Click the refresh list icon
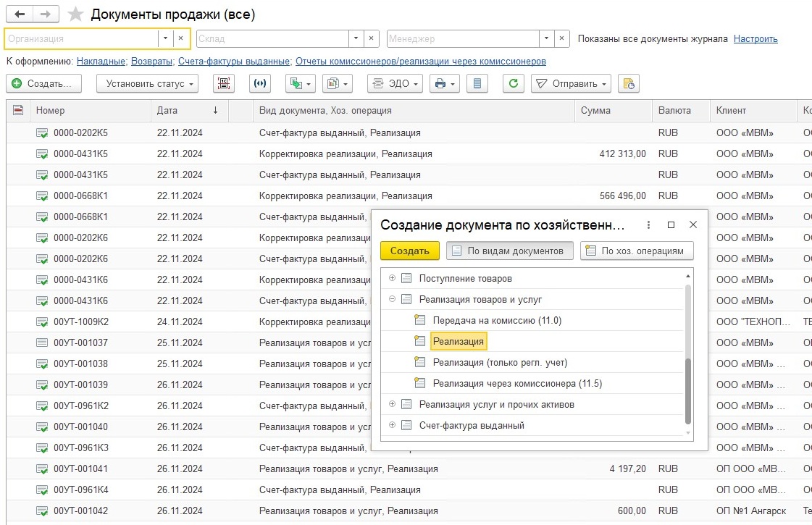This screenshot has width=812, height=525. click(x=513, y=84)
